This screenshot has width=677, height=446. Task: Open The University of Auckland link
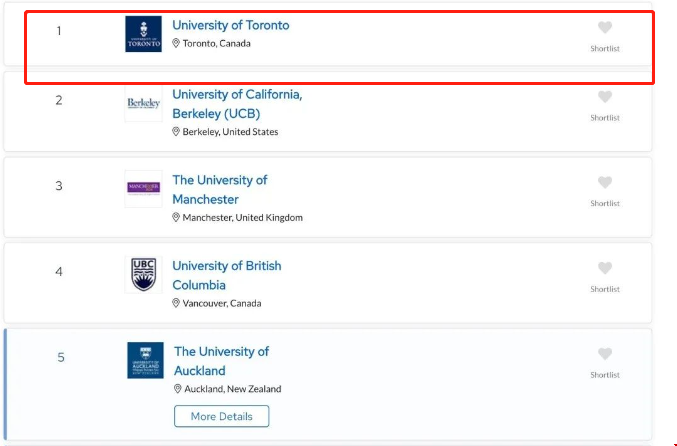[221, 361]
